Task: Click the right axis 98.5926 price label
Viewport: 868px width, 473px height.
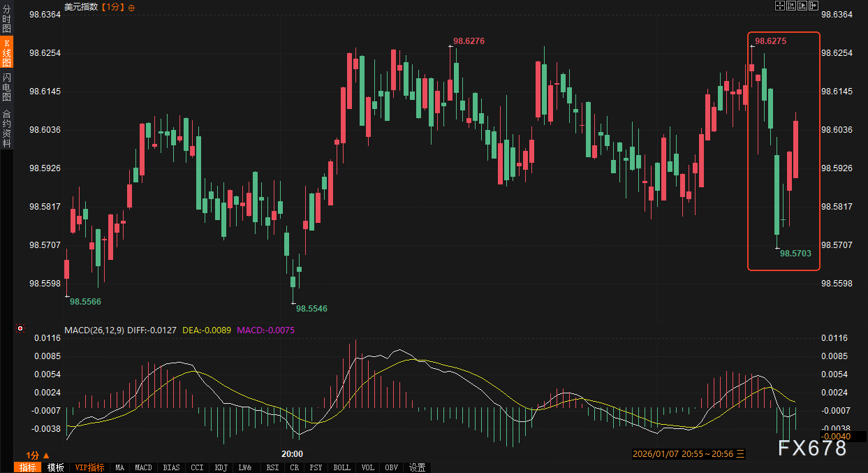Action: tap(837, 168)
